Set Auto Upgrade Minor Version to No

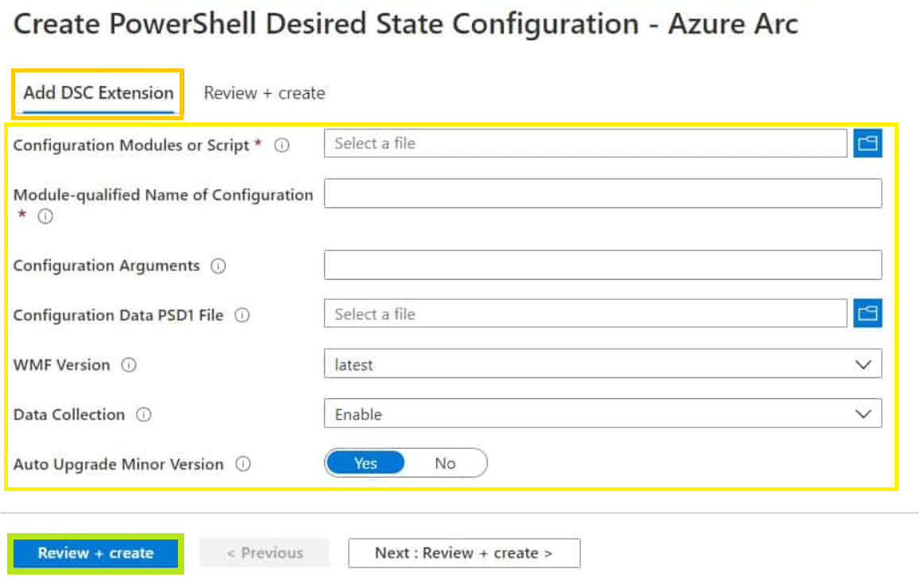pos(446,463)
